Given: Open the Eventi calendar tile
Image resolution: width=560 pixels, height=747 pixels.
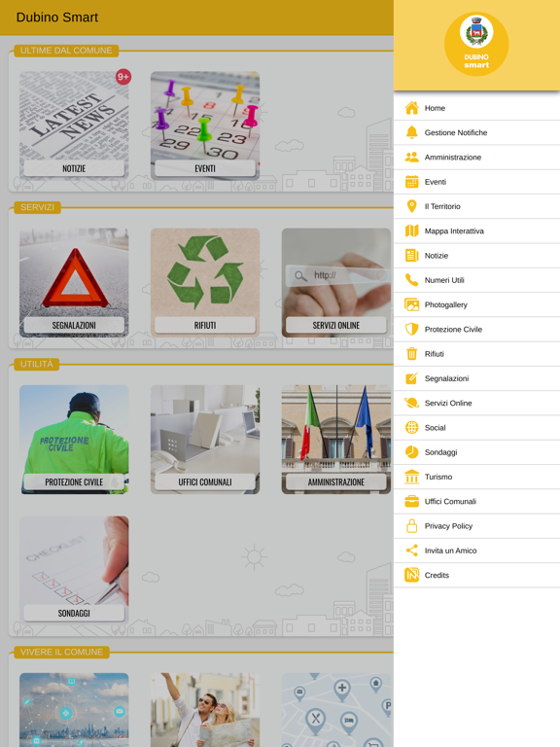Looking at the screenshot, I should click(205, 126).
